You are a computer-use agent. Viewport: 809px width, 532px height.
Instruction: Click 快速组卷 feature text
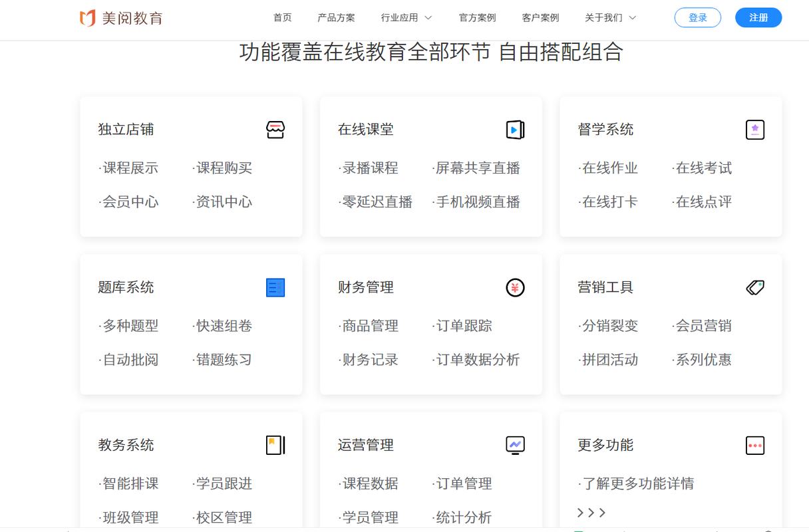click(222, 326)
